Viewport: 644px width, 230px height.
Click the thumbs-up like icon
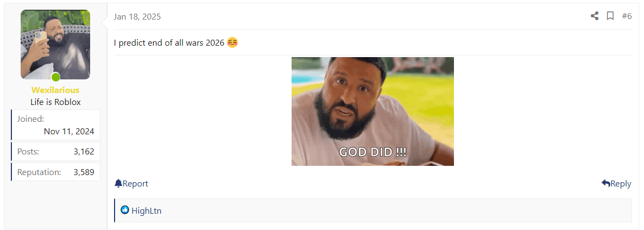pos(125,210)
